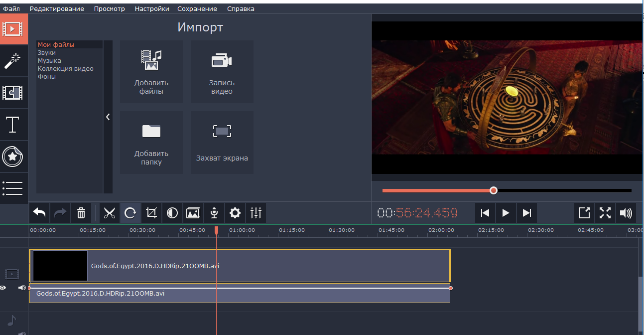Open the Transitions tab in the sidebar

pos(13,93)
